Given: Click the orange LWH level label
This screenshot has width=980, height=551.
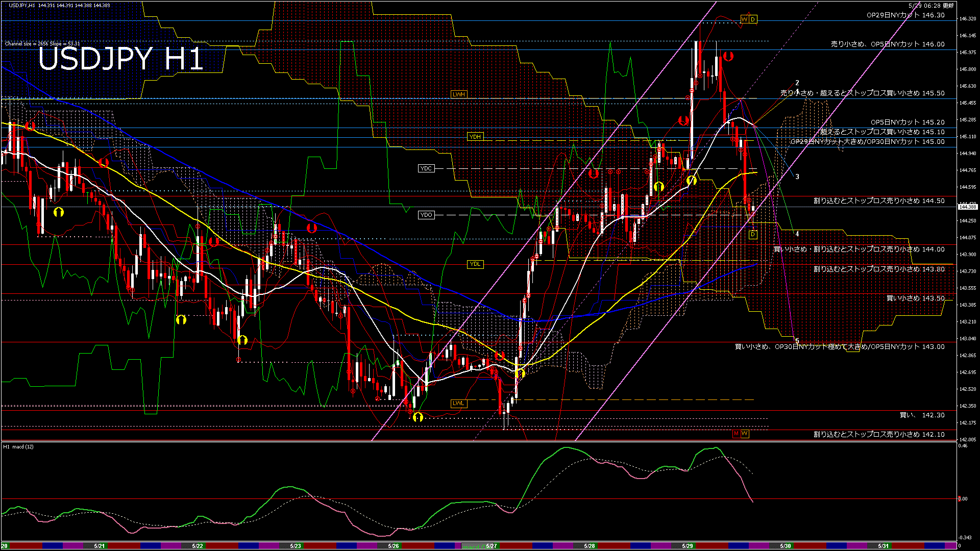Looking at the screenshot, I should click(x=458, y=94).
